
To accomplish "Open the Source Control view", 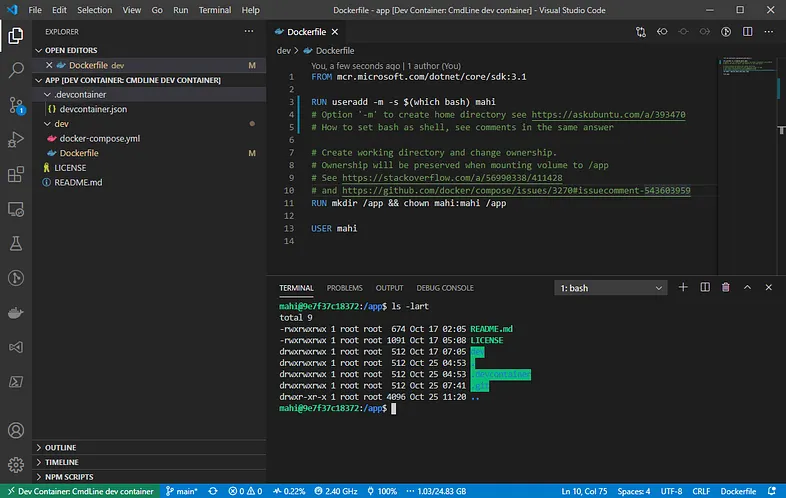I will (x=16, y=104).
